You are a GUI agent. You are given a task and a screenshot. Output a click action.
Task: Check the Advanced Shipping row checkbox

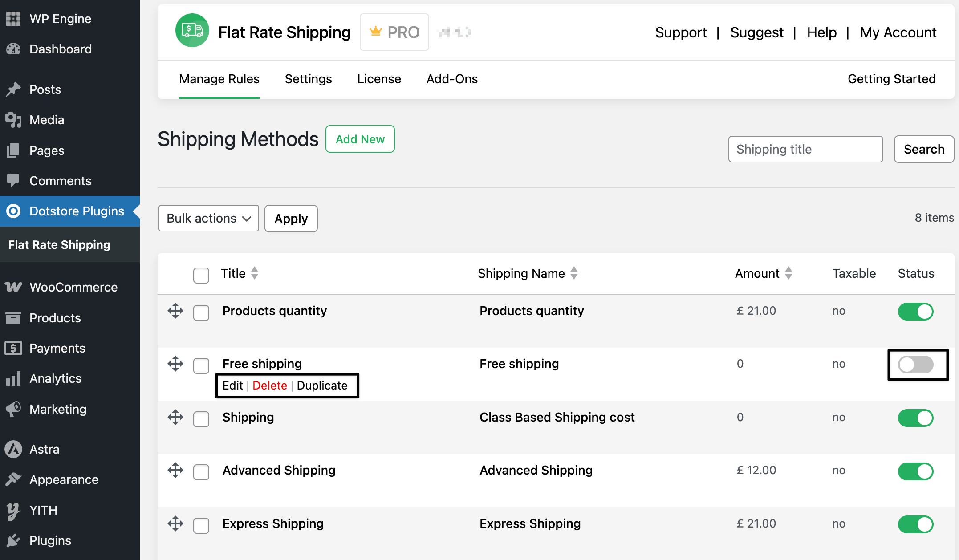201,472
